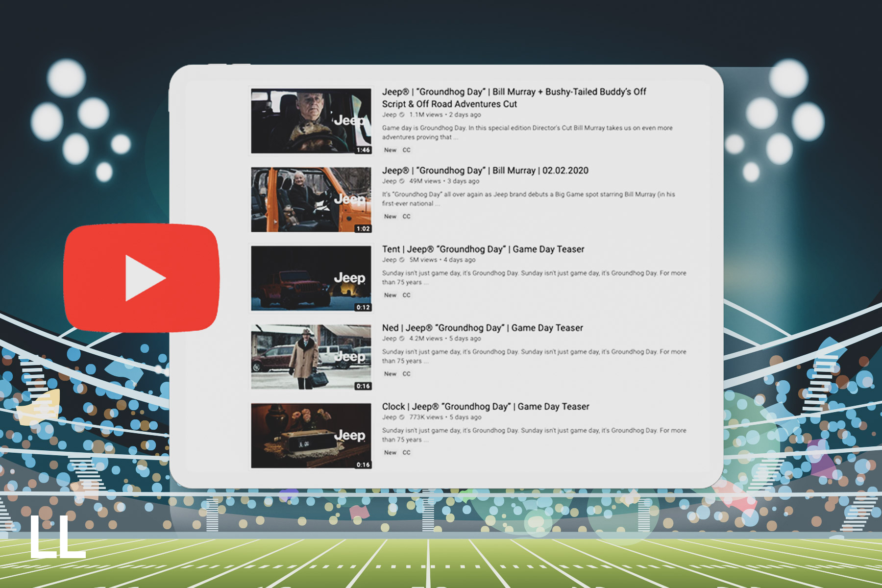Open title 'Bushy-Tailed Buddy's Off Script' video
The width and height of the screenshot is (882, 588).
[514, 98]
